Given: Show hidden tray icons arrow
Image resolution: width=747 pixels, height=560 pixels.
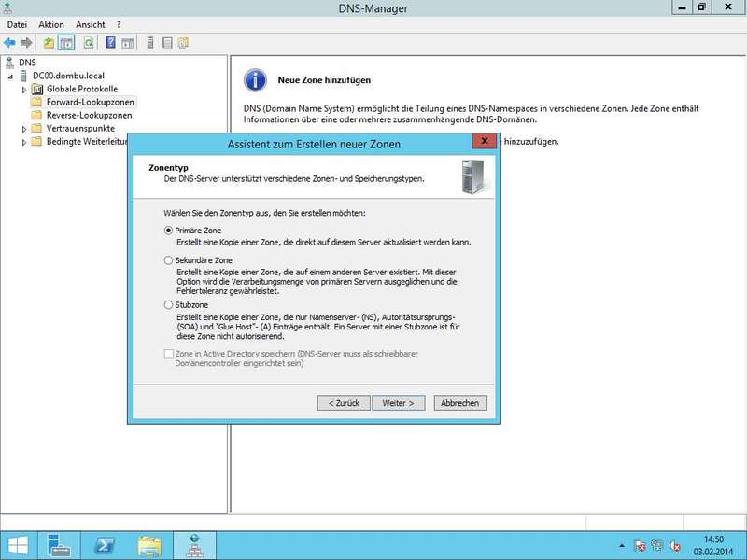Looking at the screenshot, I should [x=622, y=546].
